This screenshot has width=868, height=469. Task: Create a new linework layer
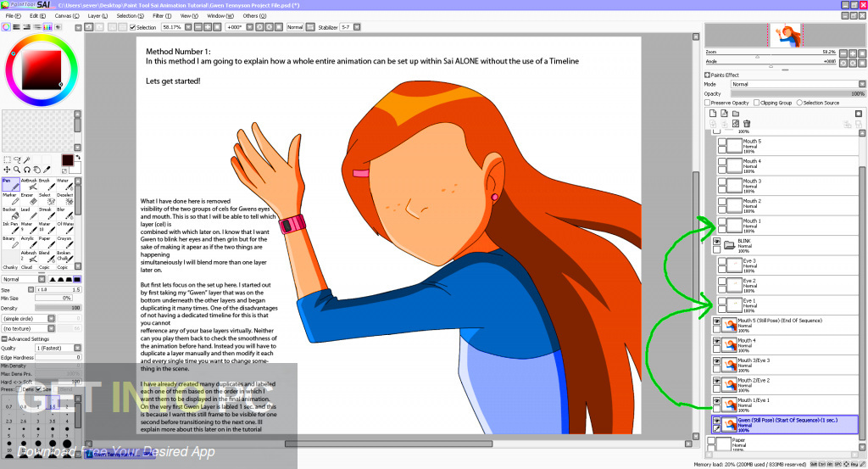point(724,114)
